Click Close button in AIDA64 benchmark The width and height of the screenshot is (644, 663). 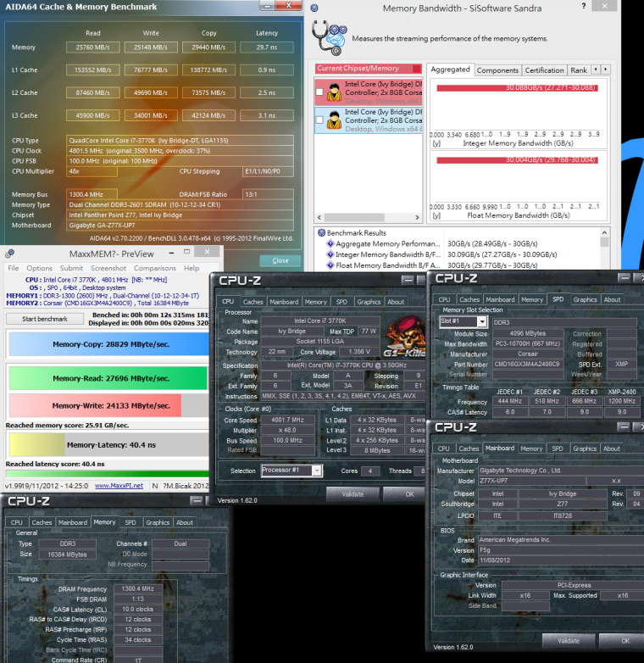pyautogui.click(x=280, y=260)
